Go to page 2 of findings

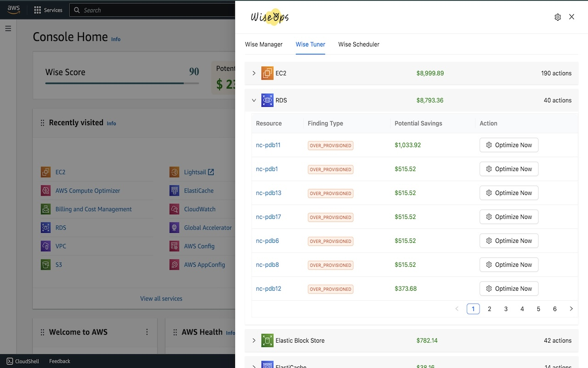click(x=490, y=309)
